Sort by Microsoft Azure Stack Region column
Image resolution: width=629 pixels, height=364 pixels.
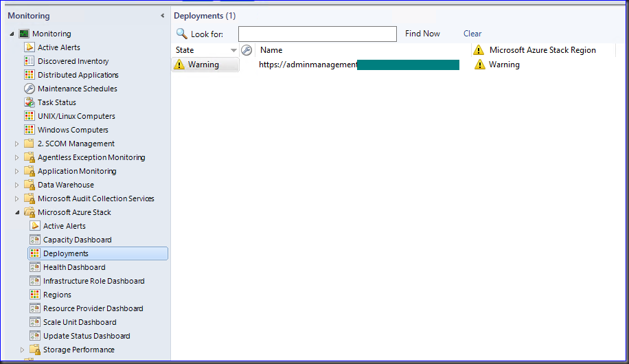coord(542,50)
